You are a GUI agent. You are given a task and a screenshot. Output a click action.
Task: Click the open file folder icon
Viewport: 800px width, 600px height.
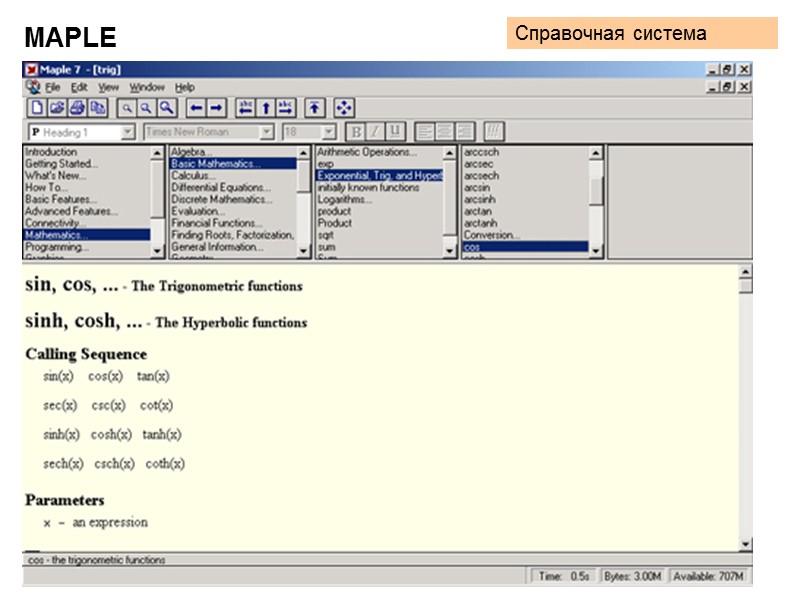point(57,108)
